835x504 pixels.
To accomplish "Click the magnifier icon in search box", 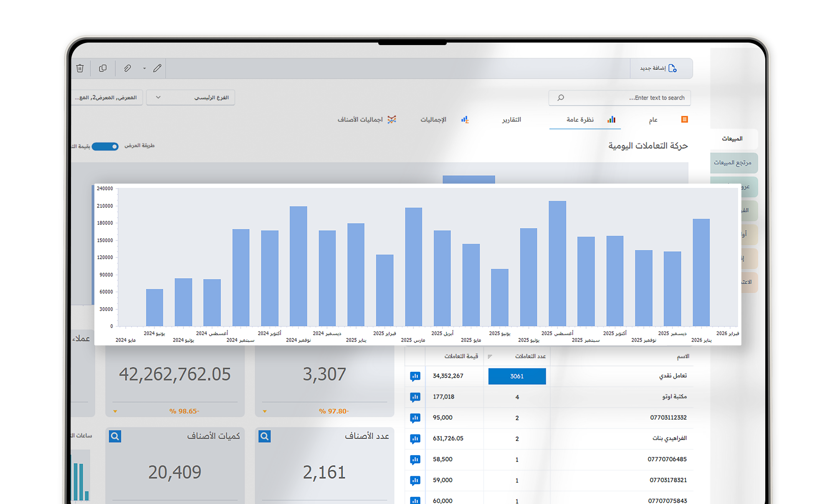I will click(x=561, y=98).
